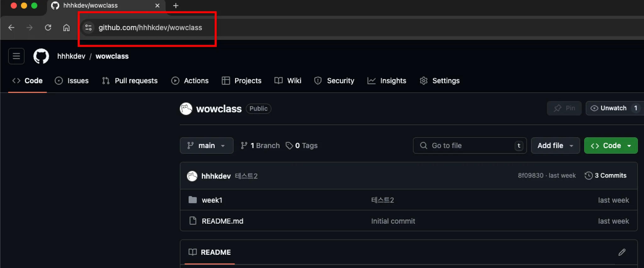The height and width of the screenshot is (268, 644).
Task: Open the Initial commit message link
Action: coord(393,221)
